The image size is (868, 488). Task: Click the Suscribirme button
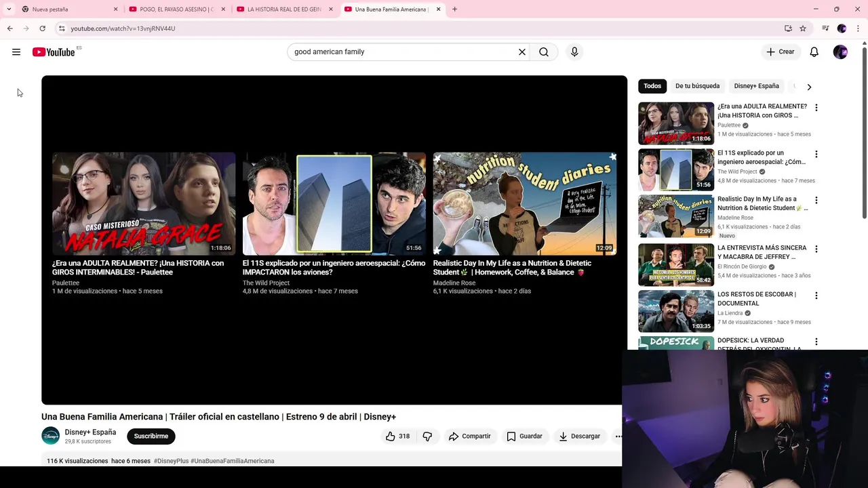[151, 436]
